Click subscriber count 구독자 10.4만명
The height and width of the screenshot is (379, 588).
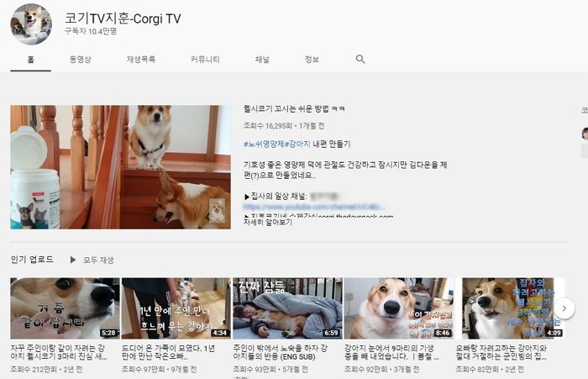click(91, 31)
